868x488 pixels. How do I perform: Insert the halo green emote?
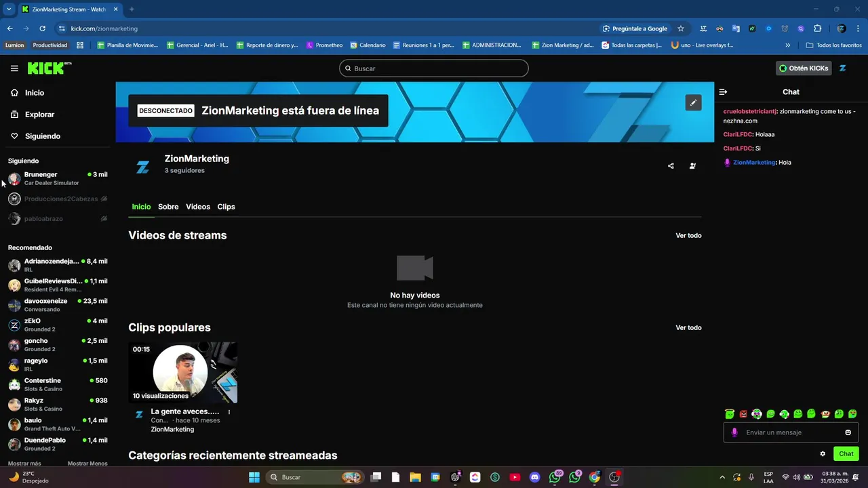click(730, 414)
